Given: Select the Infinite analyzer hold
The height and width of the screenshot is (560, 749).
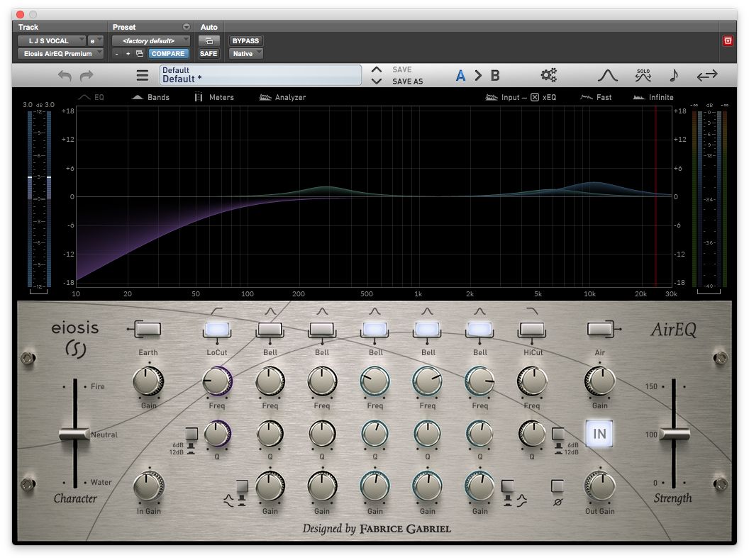Looking at the screenshot, I should 653,97.
